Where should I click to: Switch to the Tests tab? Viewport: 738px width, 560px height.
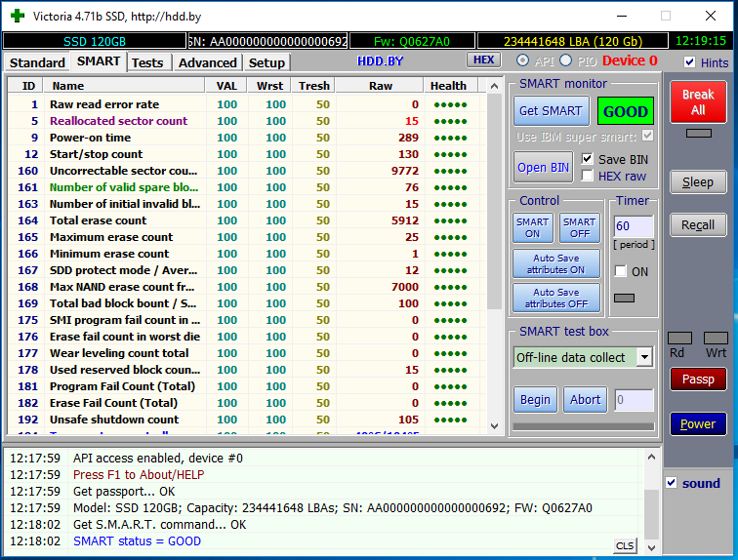tap(147, 62)
